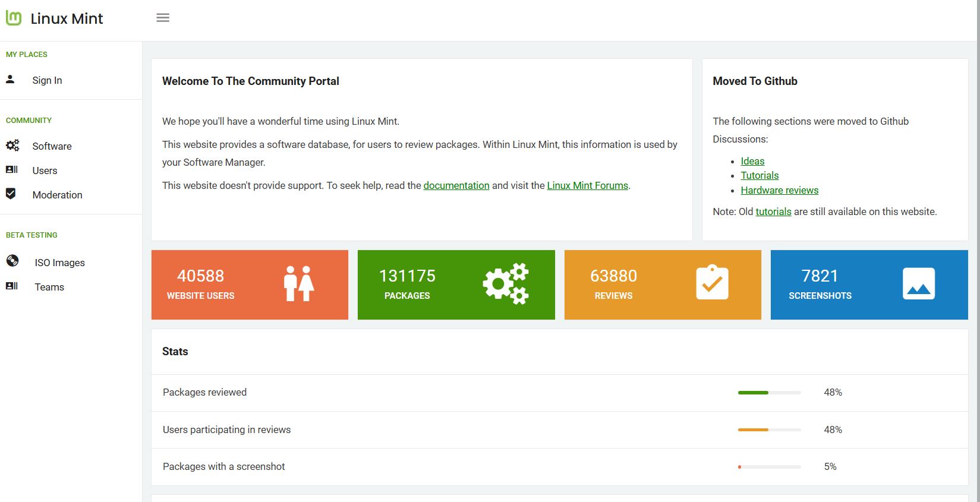Toggle the hamburger sidebar menu

163,18
